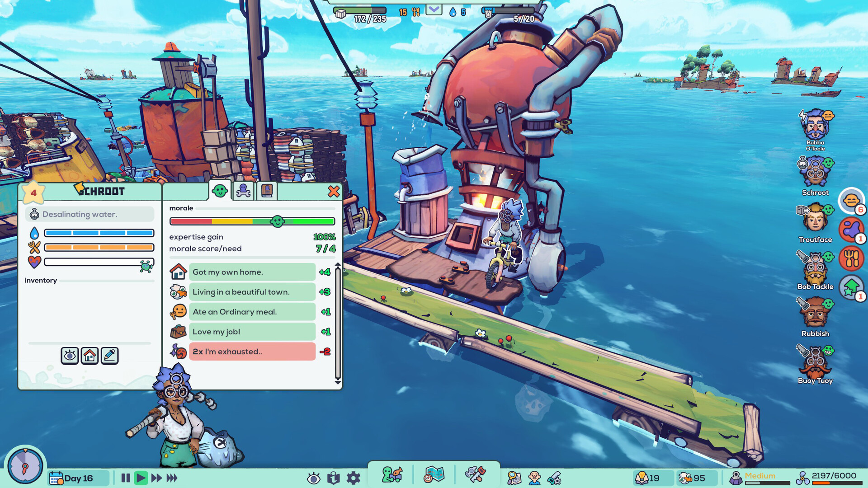Open the world map with the compass icon
Viewport: 868px width, 488px height.
click(435, 475)
